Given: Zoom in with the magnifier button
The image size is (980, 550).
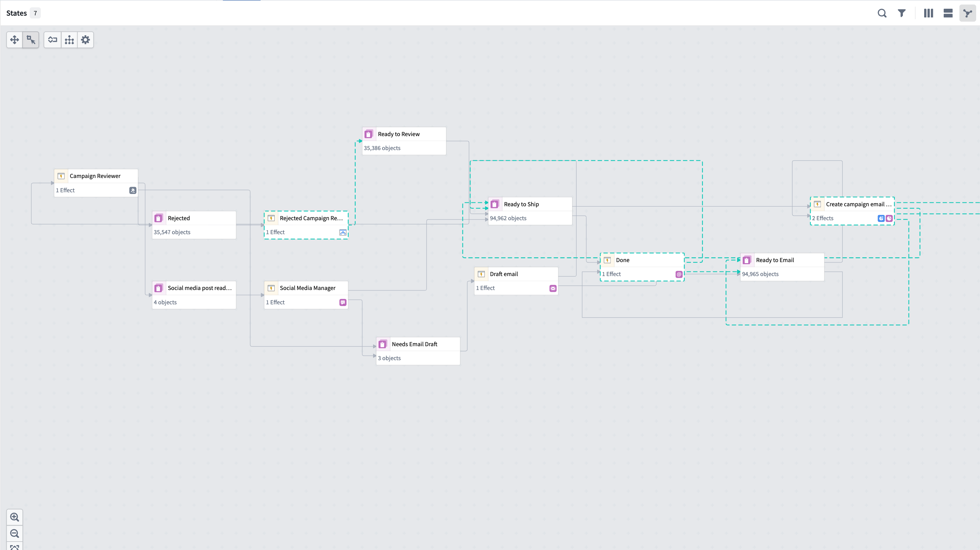Looking at the screenshot, I should tap(15, 517).
